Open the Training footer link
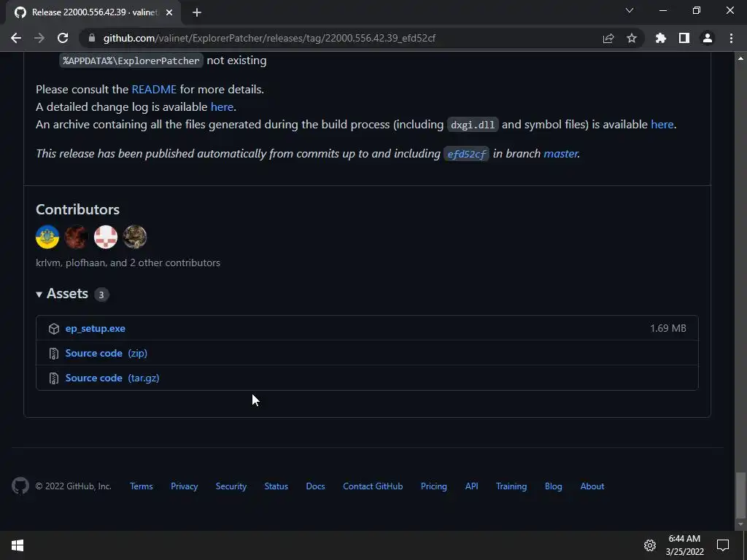Screen dimensions: 747x560 point(511,486)
